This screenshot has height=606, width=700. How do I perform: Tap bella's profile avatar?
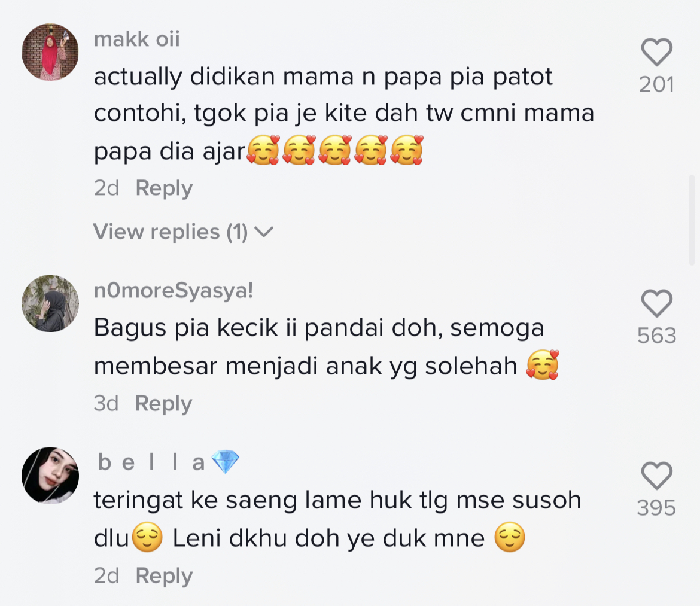[50, 476]
